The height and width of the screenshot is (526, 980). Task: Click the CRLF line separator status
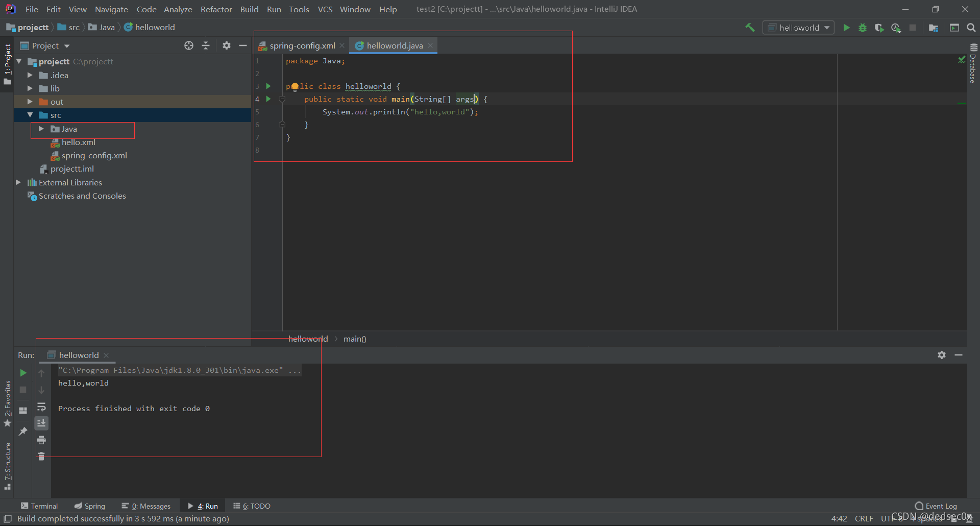[x=864, y=518]
